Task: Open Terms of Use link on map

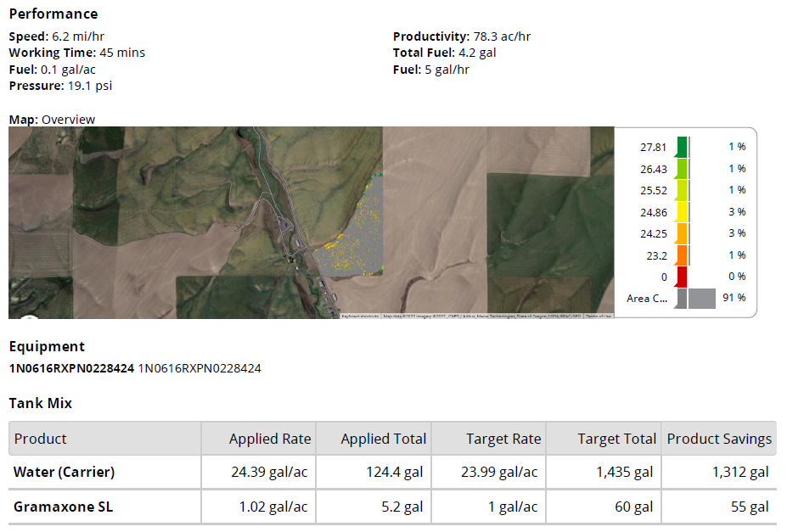Action: [599, 316]
